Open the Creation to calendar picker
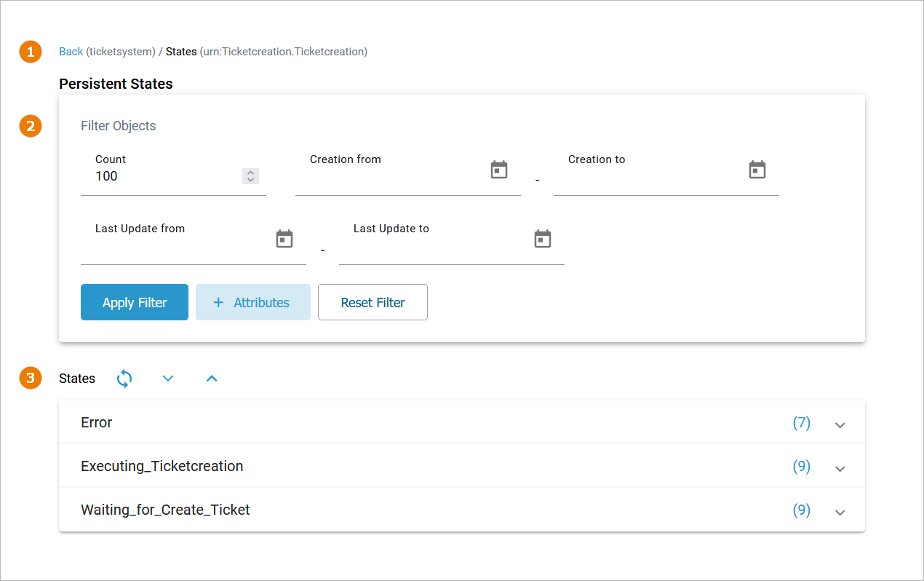Viewport: 924px width, 581px height. tap(757, 170)
